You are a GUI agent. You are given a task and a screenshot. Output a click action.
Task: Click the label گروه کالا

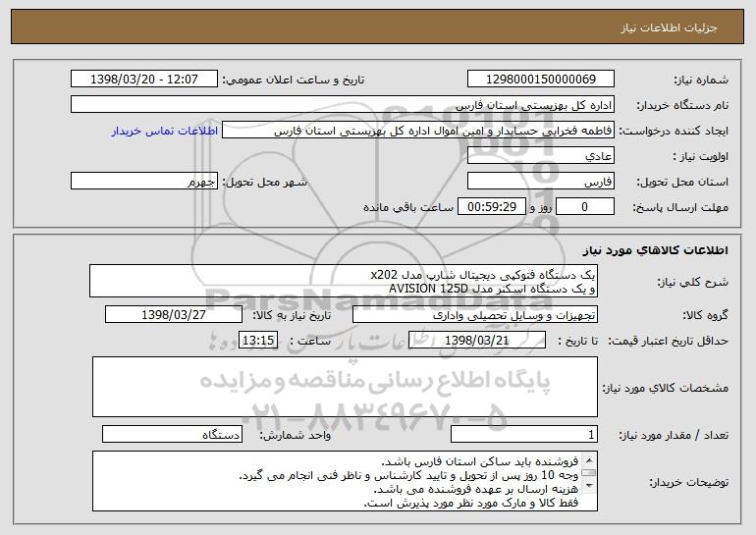[x=705, y=316]
